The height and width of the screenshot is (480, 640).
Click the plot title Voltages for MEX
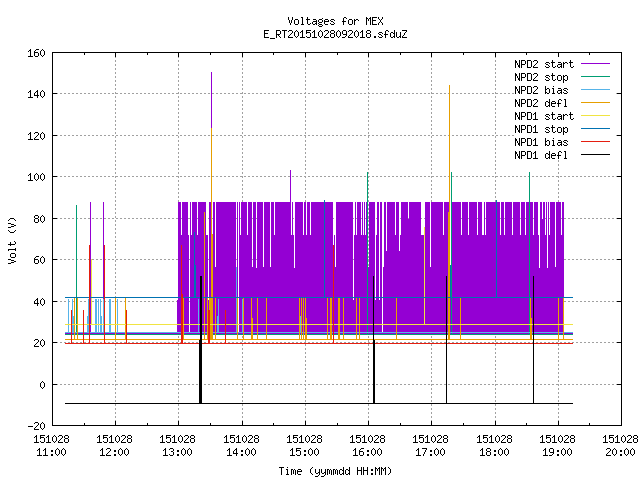coord(335,21)
